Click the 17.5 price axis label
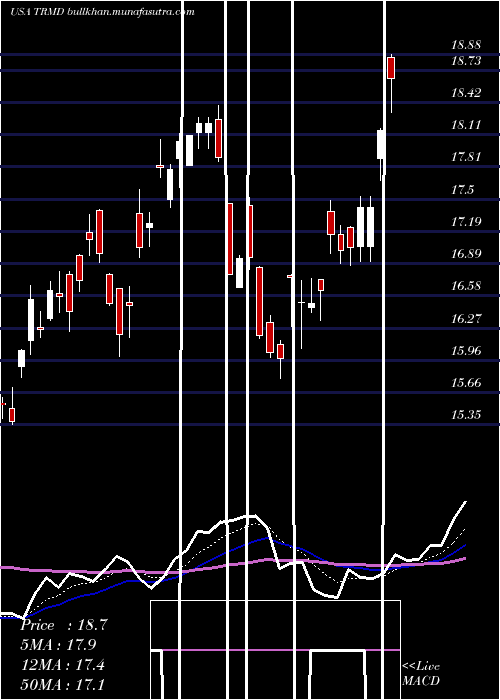500x700 pixels. point(462,190)
